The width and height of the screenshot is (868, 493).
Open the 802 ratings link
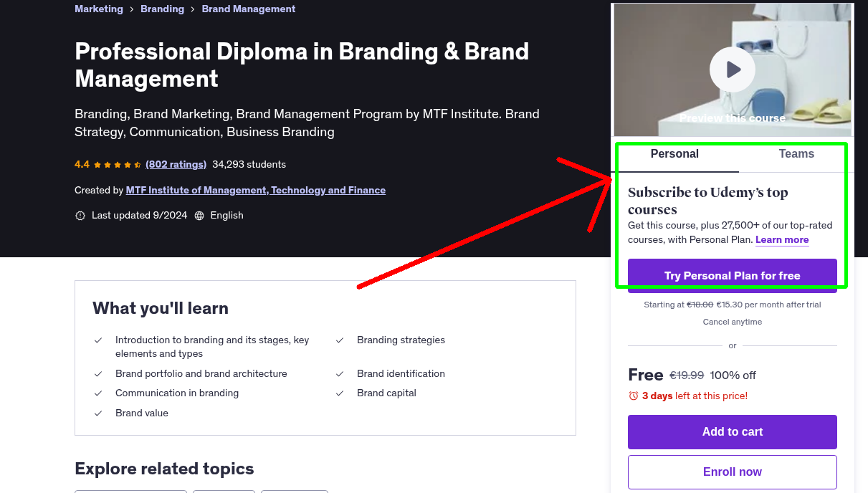click(176, 164)
